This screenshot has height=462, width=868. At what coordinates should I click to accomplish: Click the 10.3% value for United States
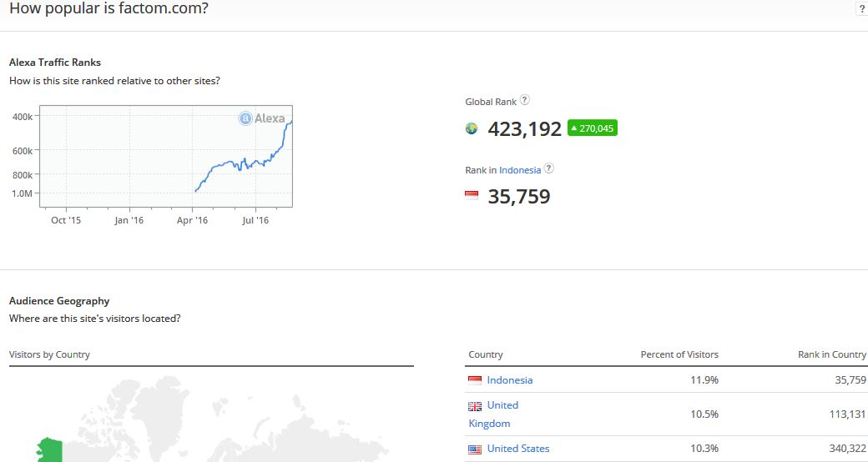point(704,449)
